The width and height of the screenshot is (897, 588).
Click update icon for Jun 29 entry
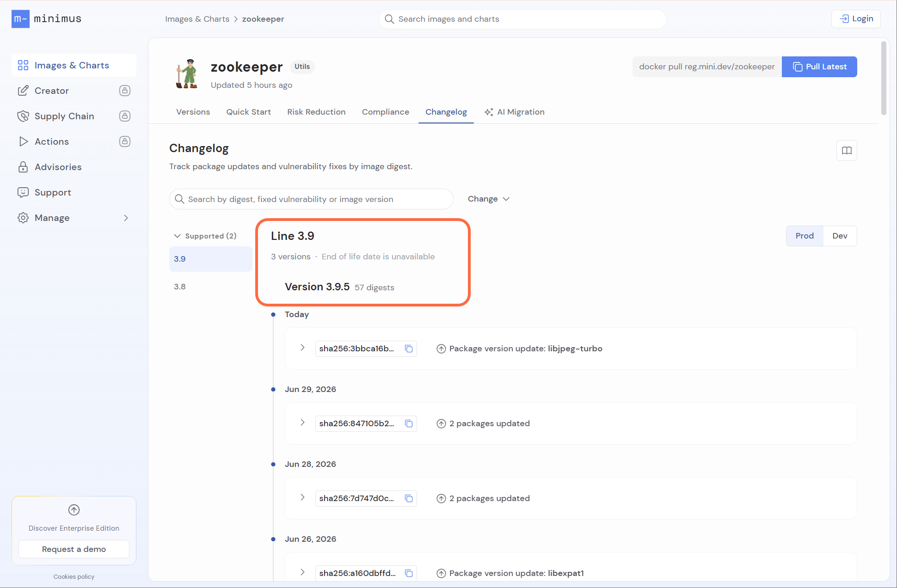(441, 424)
